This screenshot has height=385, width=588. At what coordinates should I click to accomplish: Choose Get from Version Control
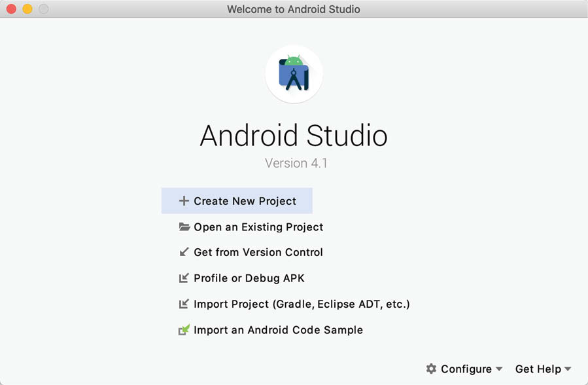(258, 252)
